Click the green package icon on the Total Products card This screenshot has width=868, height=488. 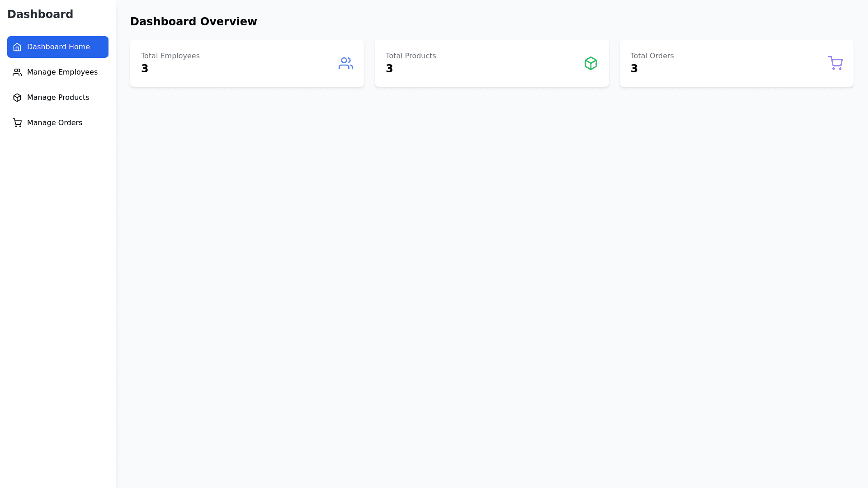tap(590, 63)
